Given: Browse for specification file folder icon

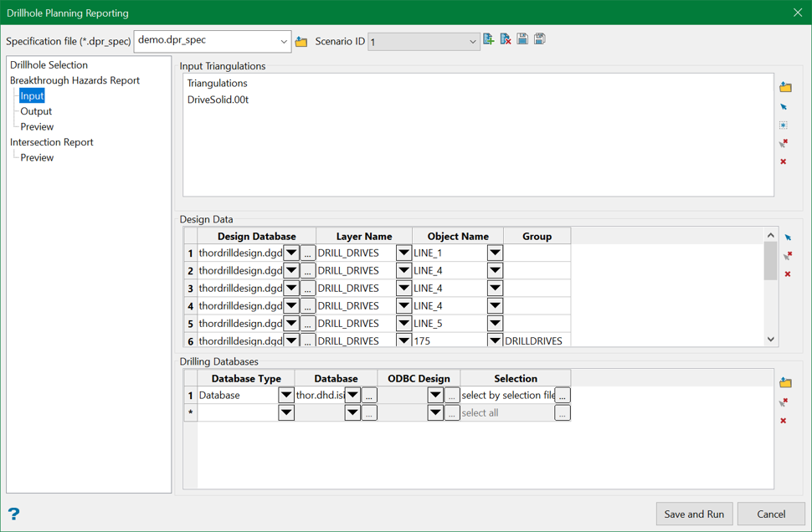Looking at the screenshot, I should point(301,42).
